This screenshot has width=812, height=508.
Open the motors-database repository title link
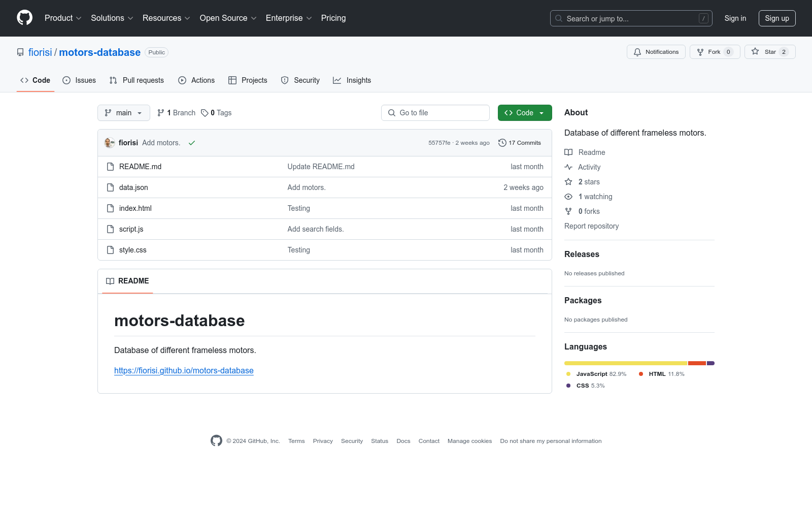tap(100, 52)
